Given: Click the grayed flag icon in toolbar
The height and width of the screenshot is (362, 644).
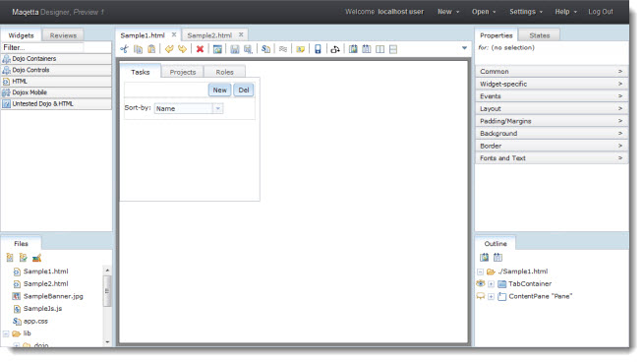Looking at the screenshot, I should coord(283,49).
